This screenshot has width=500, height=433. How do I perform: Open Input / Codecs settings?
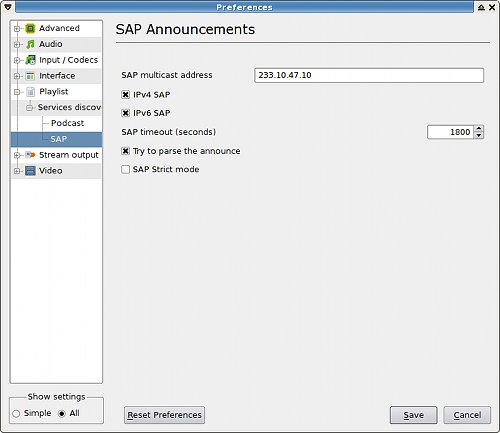[x=68, y=60]
